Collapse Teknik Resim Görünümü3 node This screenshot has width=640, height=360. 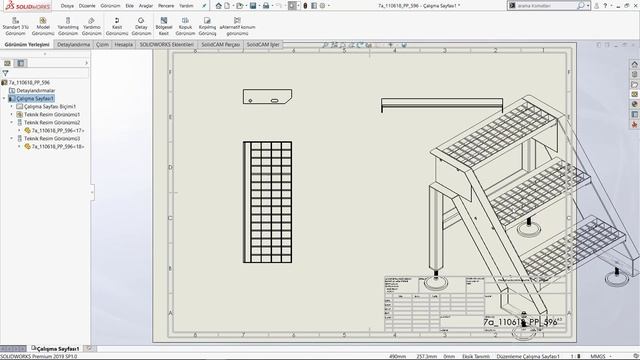tap(11, 138)
